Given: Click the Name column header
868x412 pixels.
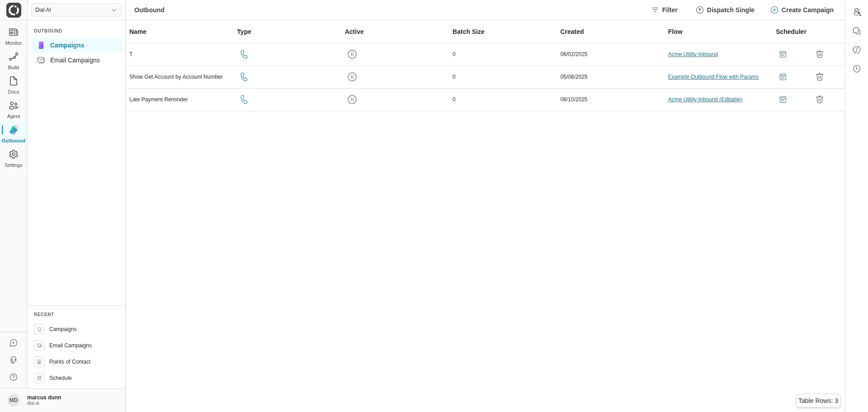Looking at the screenshot, I should 138,32.
